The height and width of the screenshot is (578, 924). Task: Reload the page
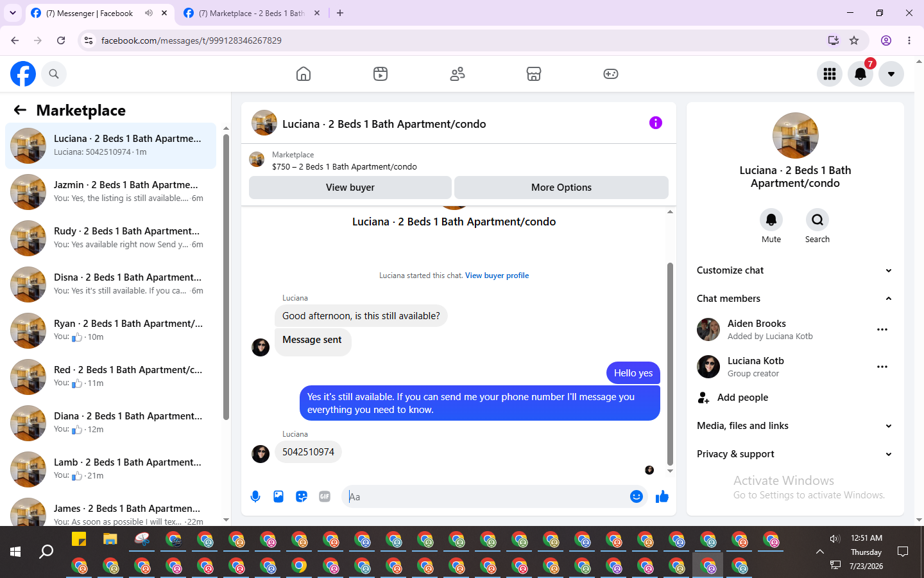click(61, 40)
